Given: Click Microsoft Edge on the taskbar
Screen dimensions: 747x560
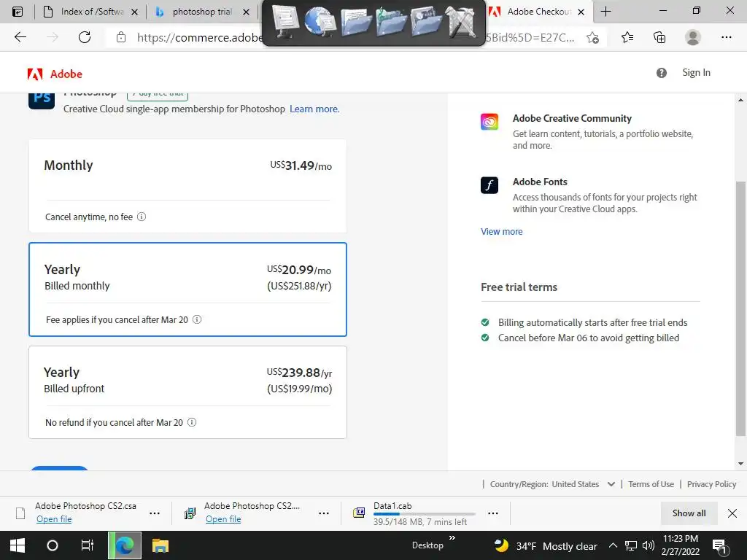Looking at the screenshot, I should point(124,545).
